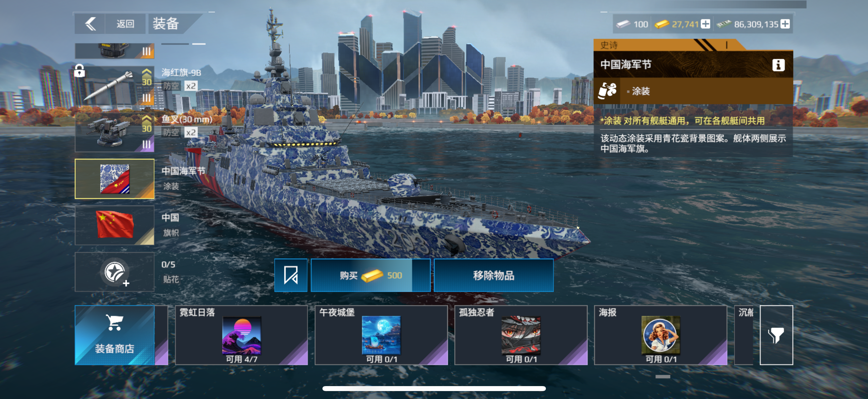
Task: Open the 贴花 decal slot icon
Action: 115,272
